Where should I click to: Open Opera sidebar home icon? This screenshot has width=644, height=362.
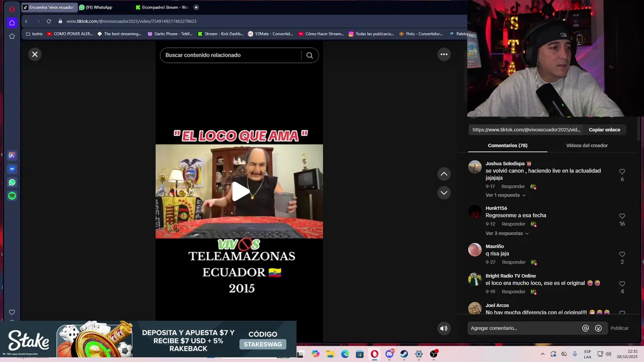coord(12,23)
